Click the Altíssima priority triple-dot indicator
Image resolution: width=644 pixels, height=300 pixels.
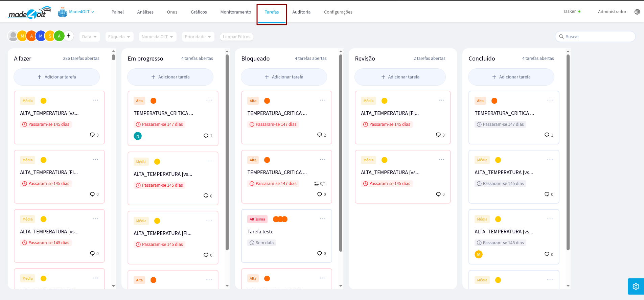[x=280, y=219]
